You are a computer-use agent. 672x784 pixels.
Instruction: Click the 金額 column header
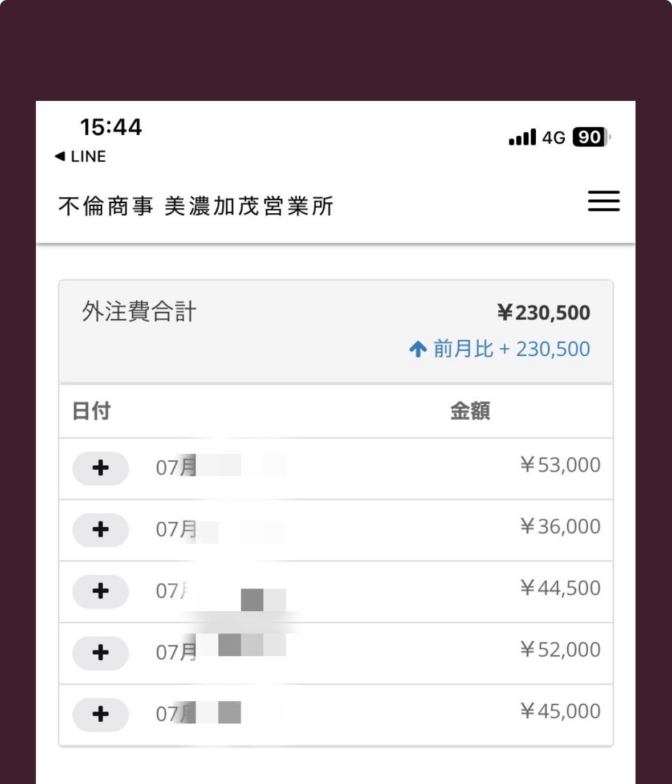click(x=470, y=411)
